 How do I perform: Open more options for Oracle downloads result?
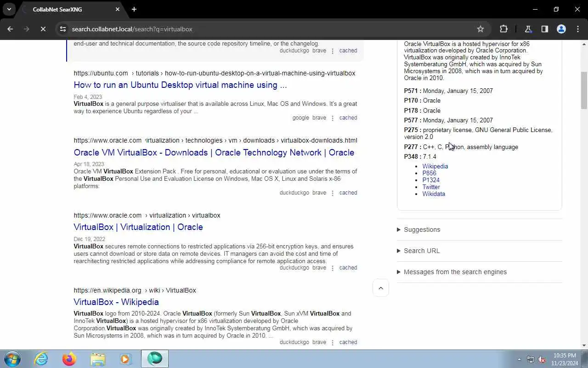pos(333,193)
